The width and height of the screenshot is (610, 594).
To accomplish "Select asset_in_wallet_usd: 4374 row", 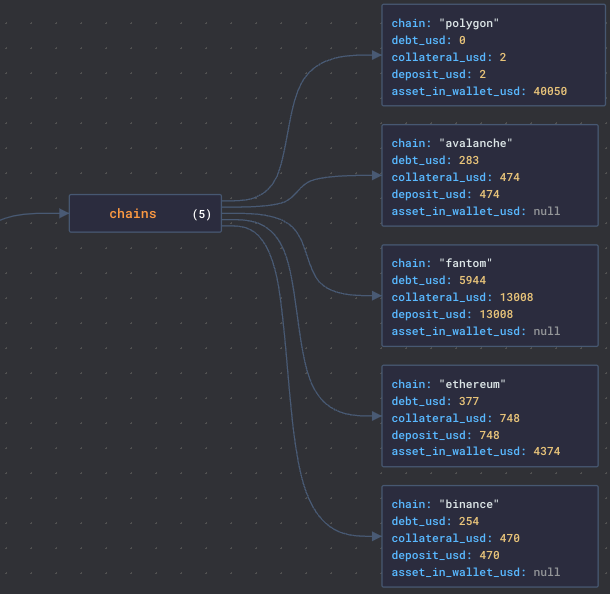I will (476, 451).
